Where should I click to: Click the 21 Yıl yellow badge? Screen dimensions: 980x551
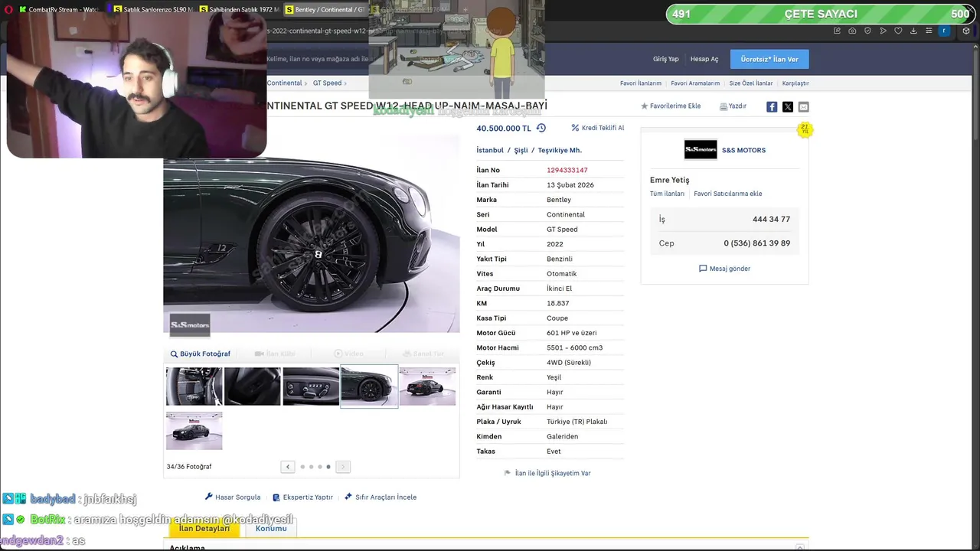point(805,129)
